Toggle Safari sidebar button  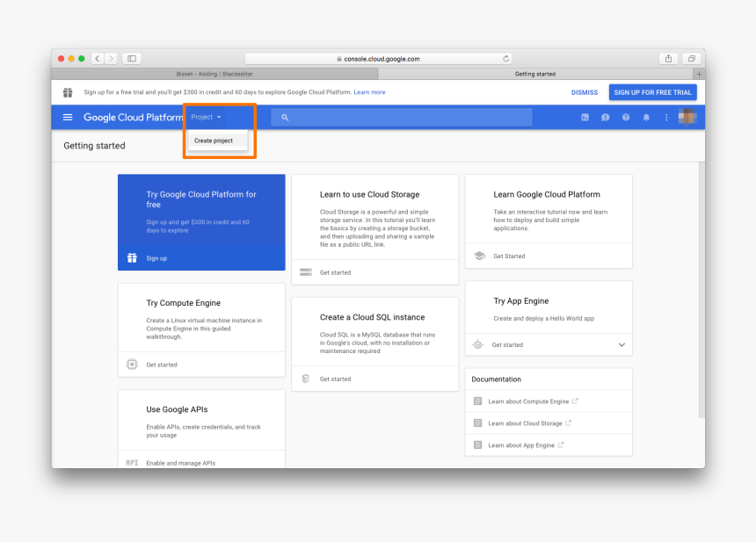pos(132,59)
